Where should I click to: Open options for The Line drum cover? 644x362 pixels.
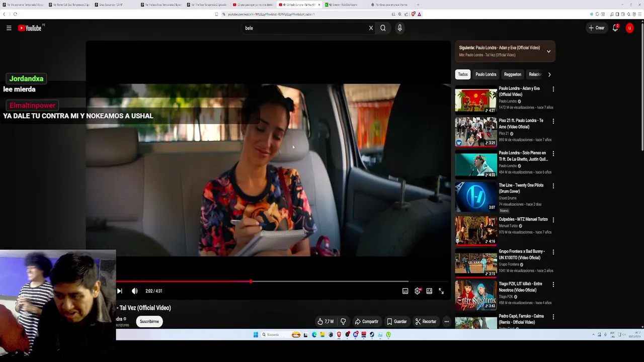553,186
